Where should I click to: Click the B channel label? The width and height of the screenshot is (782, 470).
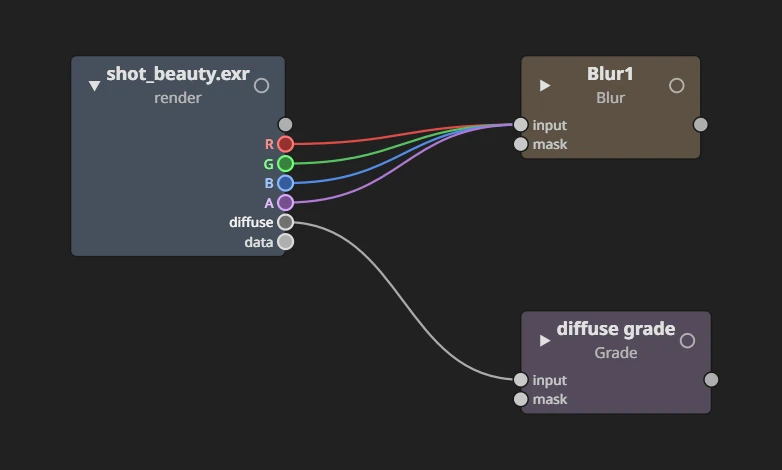click(269, 183)
